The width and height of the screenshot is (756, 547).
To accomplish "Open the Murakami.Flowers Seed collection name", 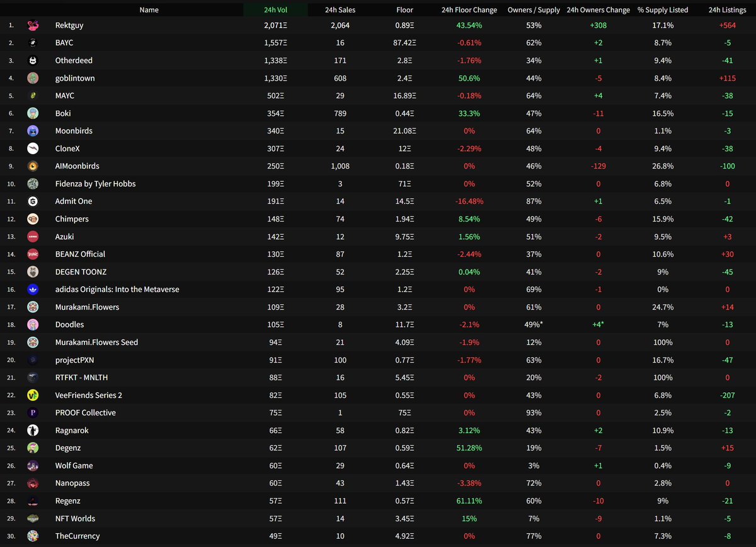I will (96, 342).
